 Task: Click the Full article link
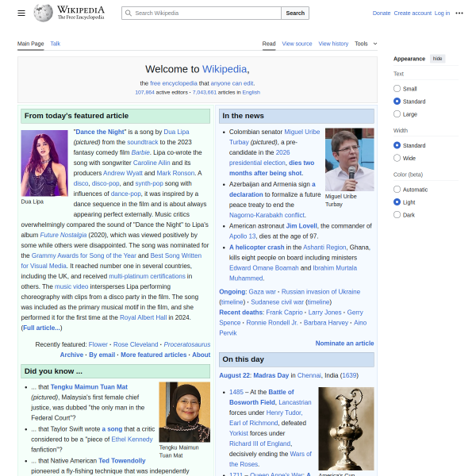pyautogui.click(x=41, y=328)
